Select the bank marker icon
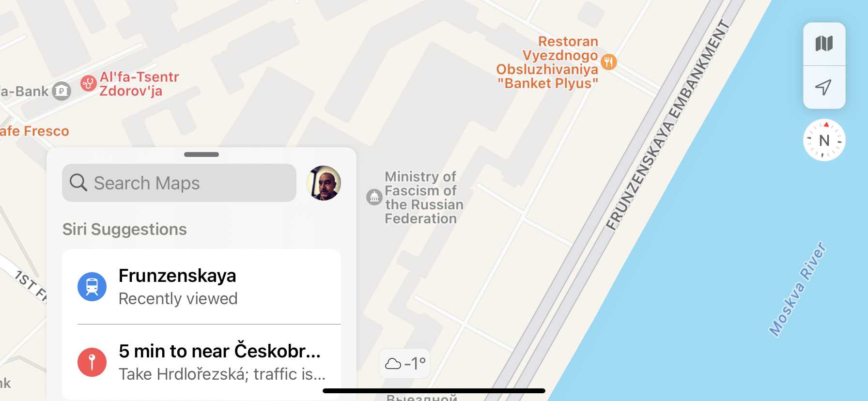 point(62,91)
